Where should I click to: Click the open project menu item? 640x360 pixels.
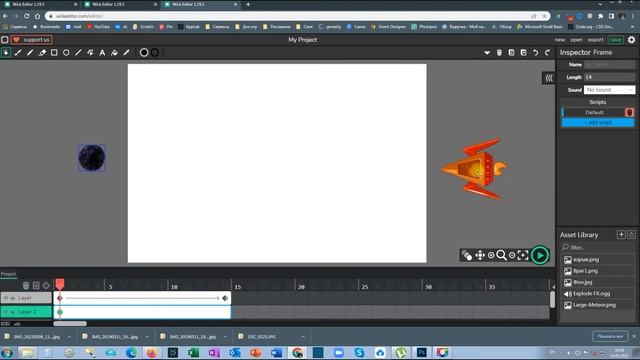(x=576, y=40)
